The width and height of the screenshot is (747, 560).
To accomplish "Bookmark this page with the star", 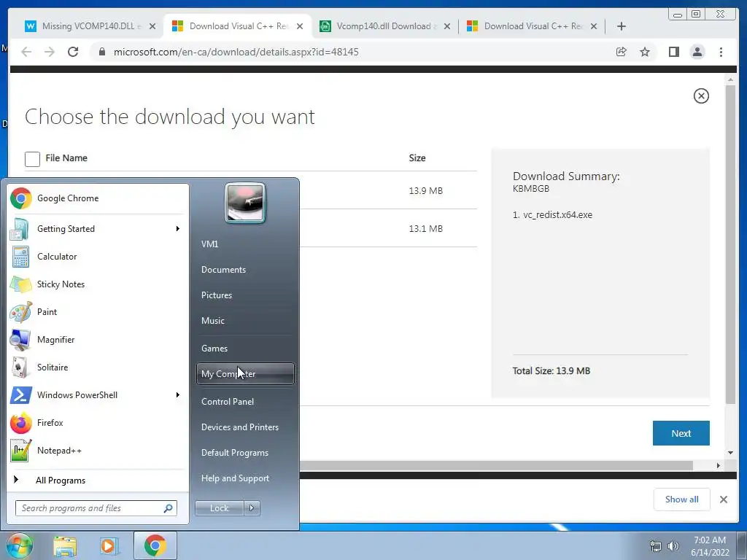I will pyautogui.click(x=645, y=52).
